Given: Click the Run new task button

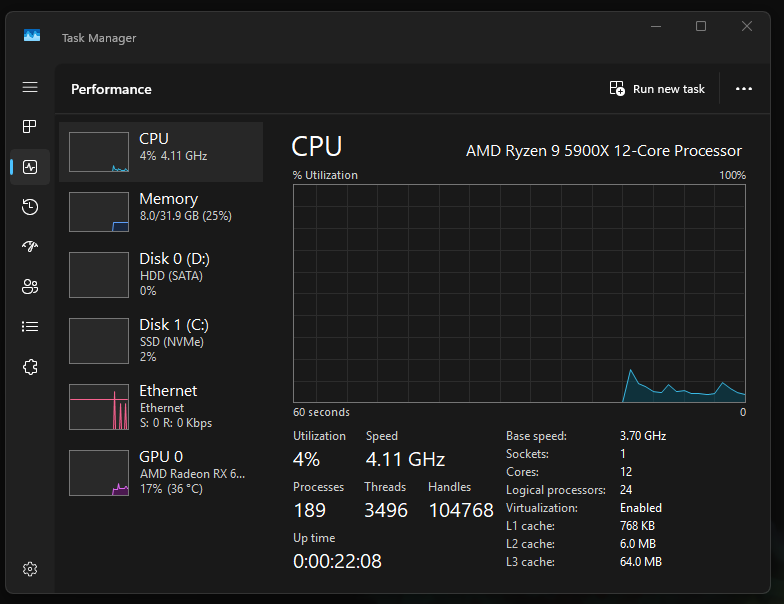Looking at the screenshot, I should [x=657, y=88].
